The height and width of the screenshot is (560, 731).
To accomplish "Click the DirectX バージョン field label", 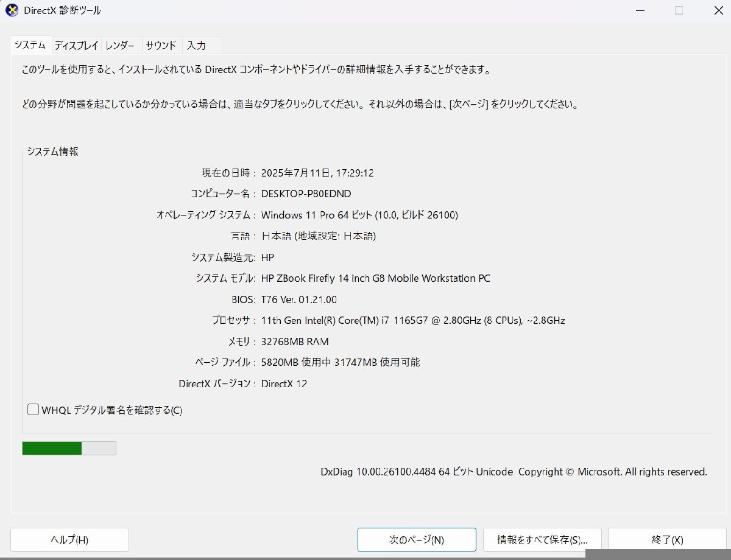I will (x=217, y=383).
